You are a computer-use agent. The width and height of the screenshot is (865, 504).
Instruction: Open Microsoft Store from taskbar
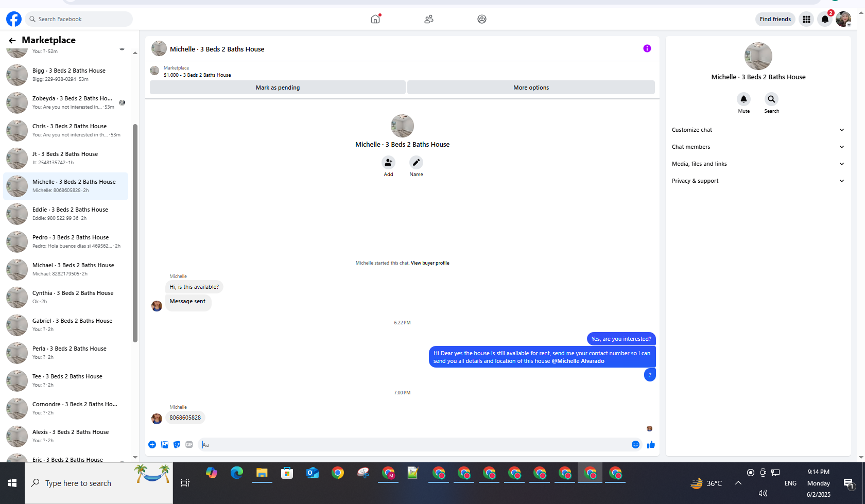coord(287,473)
